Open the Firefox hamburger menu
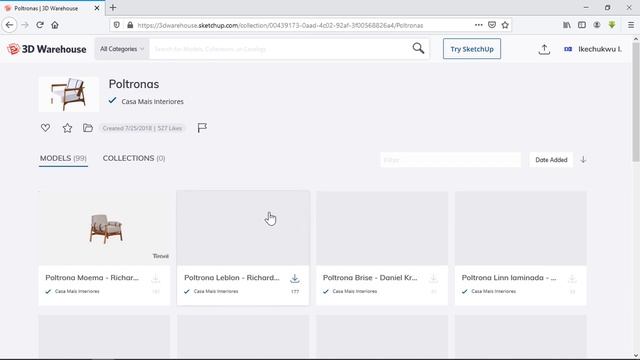The height and width of the screenshot is (360, 640). point(631,25)
